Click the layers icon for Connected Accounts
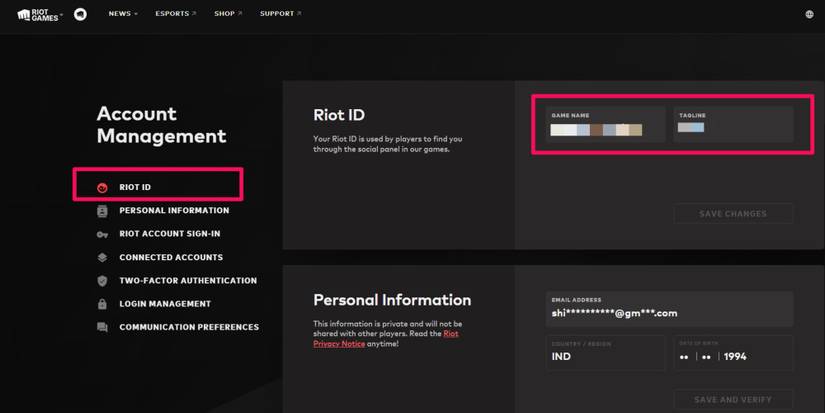 pyautogui.click(x=102, y=257)
